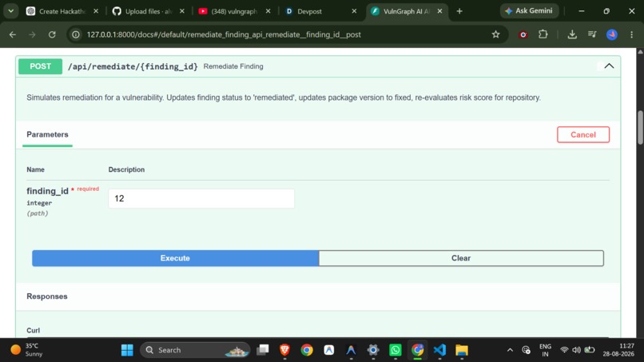Open the battery status icon

pyautogui.click(x=590, y=350)
